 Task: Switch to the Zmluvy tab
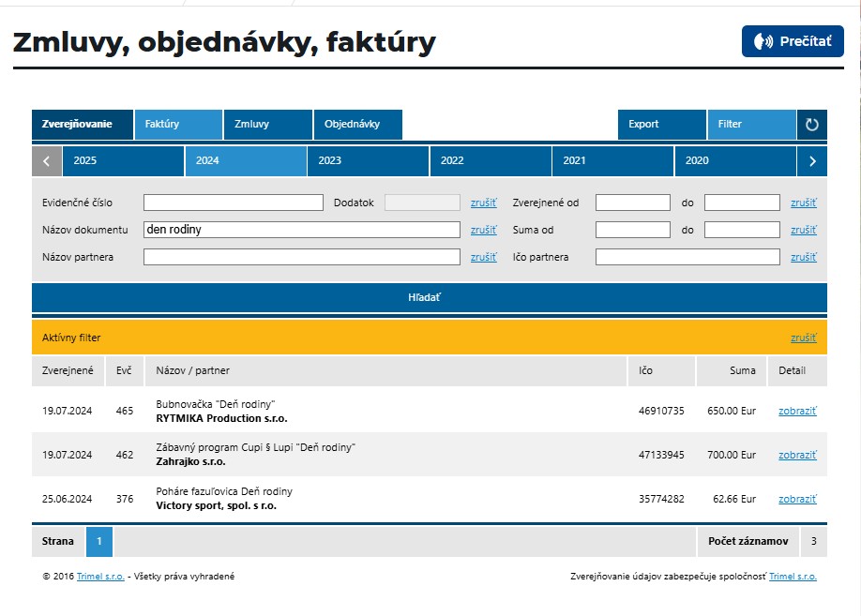click(x=267, y=125)
